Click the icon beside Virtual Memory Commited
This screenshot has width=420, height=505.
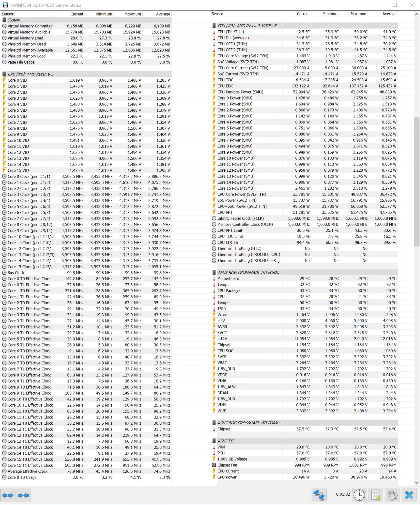4,26
